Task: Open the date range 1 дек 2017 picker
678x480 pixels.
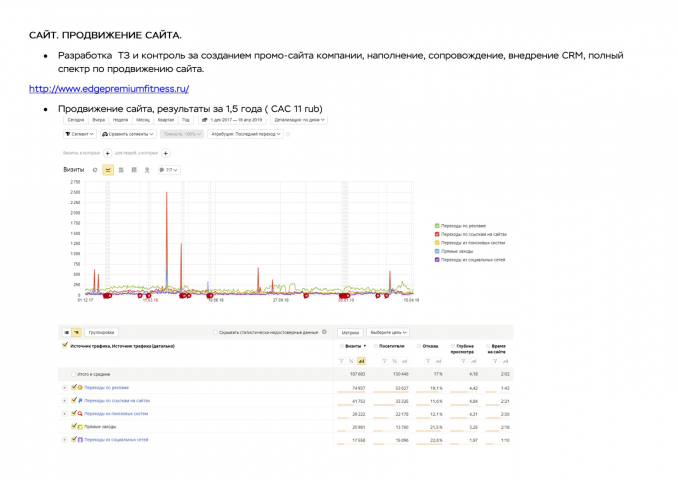Action: click(233, 120)
